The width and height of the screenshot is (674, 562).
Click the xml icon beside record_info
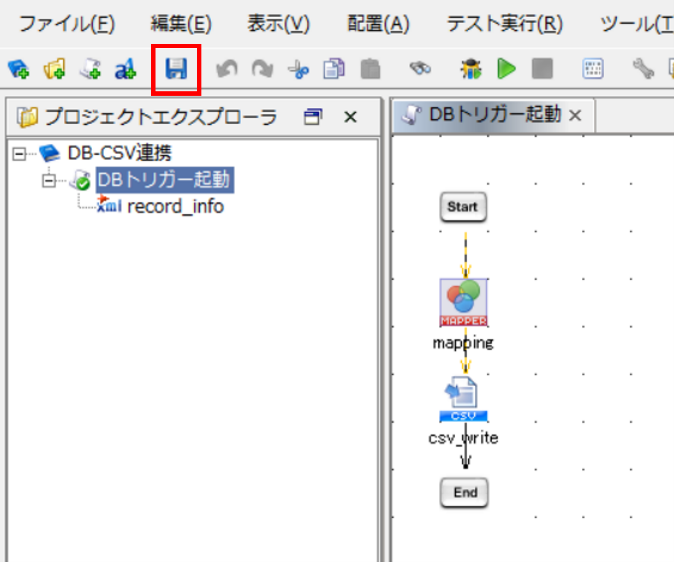[109, 205]
